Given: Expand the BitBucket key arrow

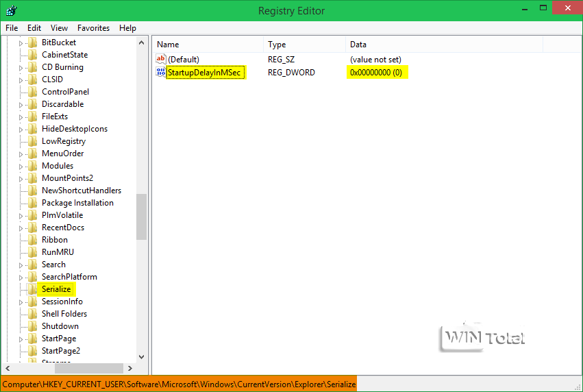Looking at the screenshot, I should coord(21,43).
